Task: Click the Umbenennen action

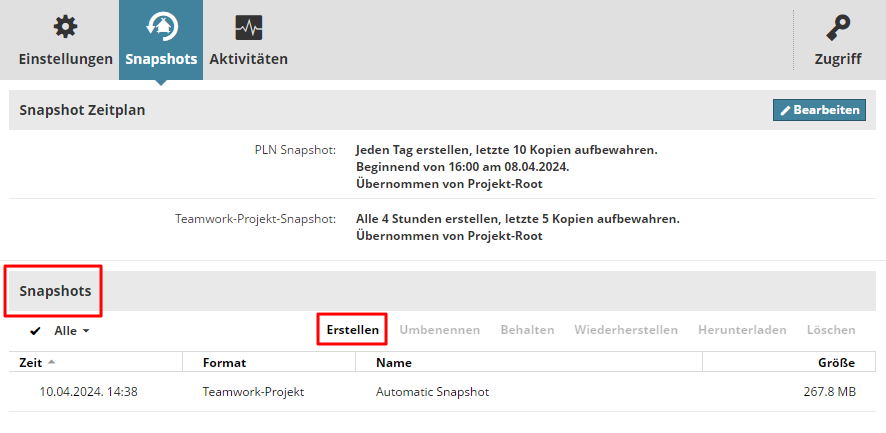Action: click(x=440, y=330)
